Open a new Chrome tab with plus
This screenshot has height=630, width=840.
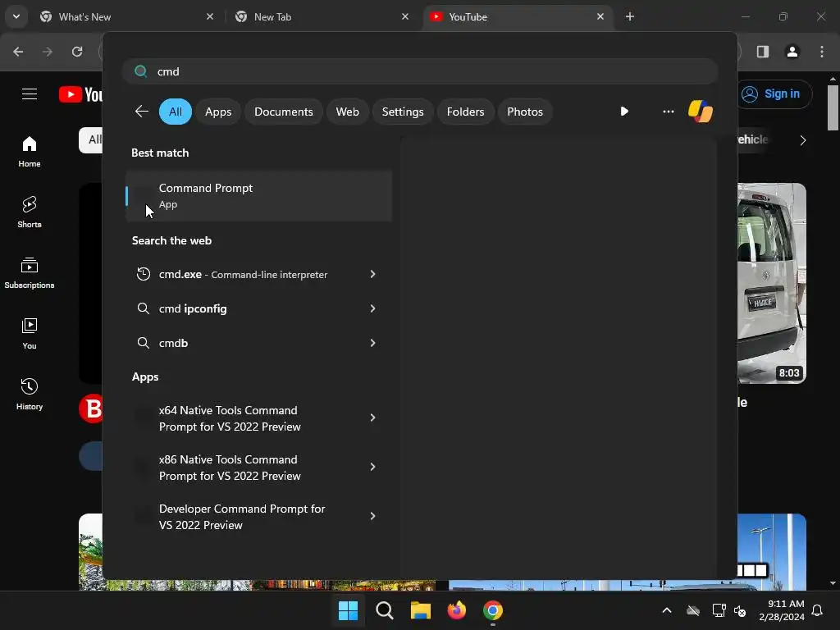tap(630, 16)
